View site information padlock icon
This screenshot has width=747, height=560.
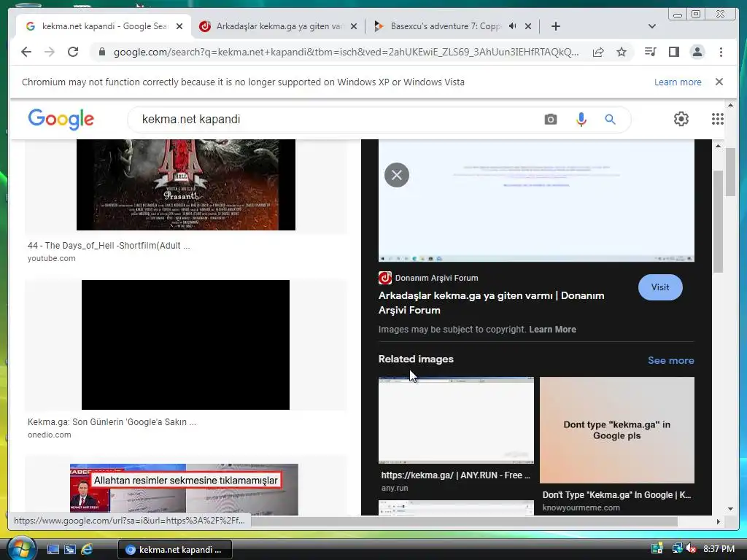[x=101, y=52]
